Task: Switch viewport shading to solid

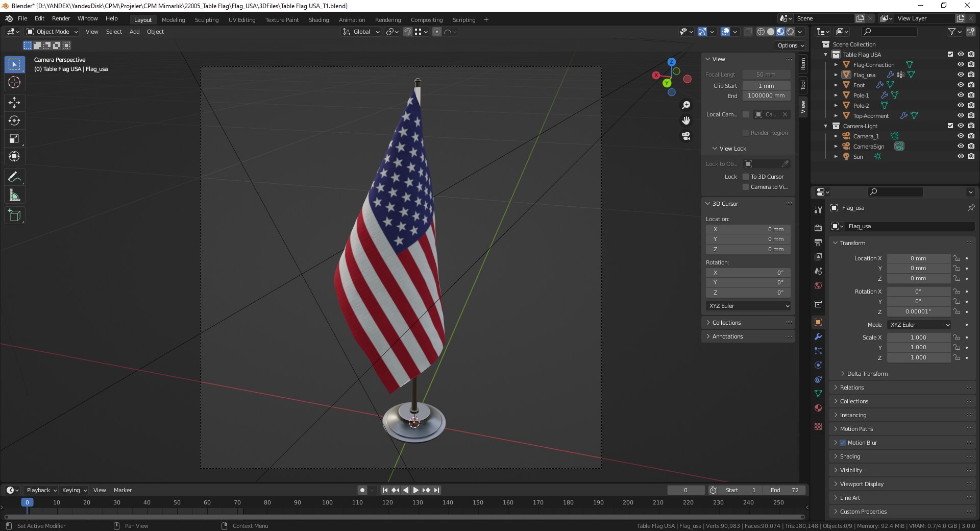Action: tap(771, 32)
